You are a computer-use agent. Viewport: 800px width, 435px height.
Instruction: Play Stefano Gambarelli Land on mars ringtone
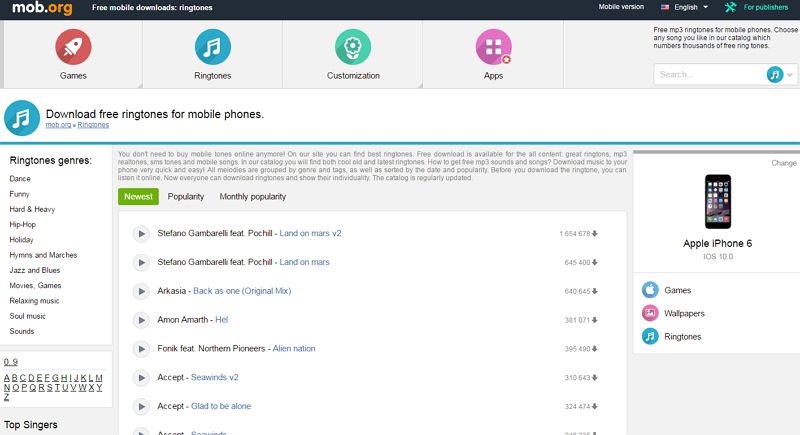(141, 262)
